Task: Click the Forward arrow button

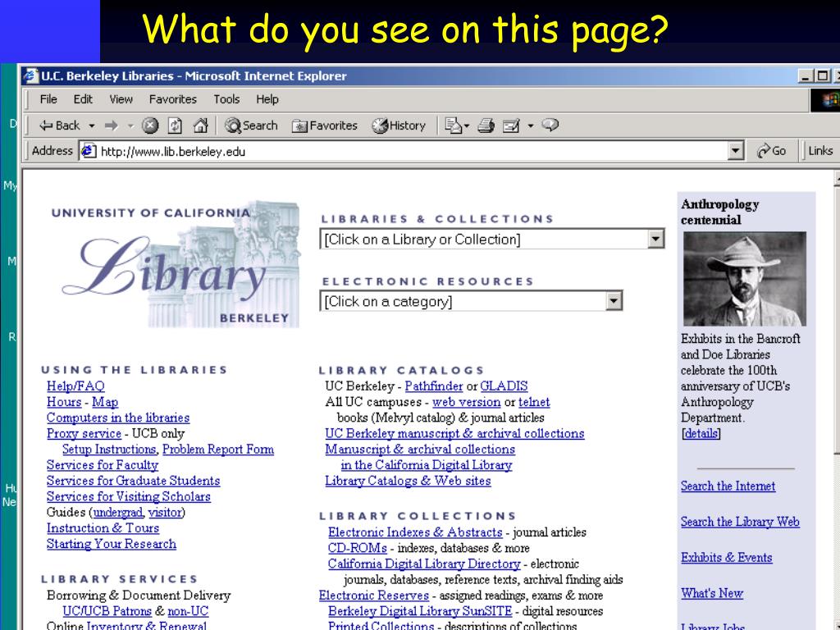Action: point(111,126)
